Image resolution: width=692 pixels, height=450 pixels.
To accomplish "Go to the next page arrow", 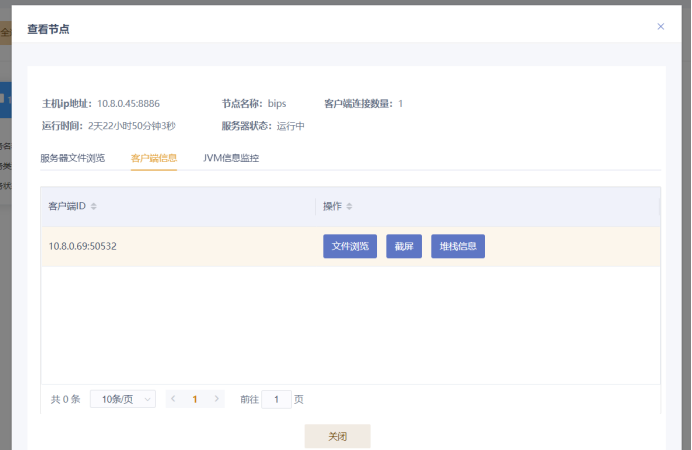I will (x=217, y=399).
